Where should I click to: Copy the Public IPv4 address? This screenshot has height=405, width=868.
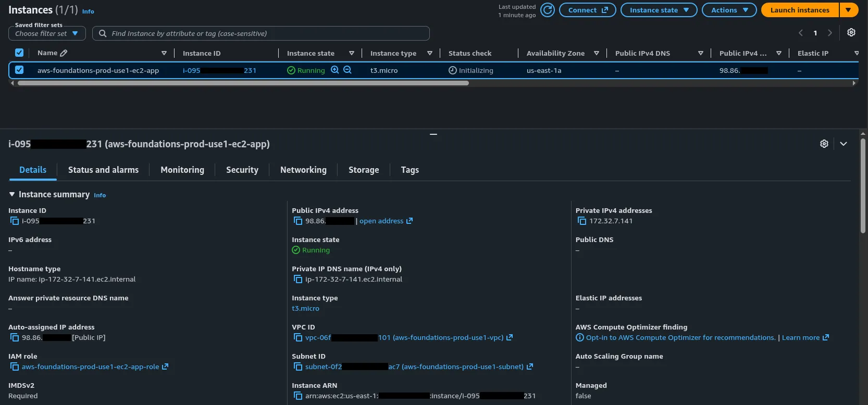298,221
